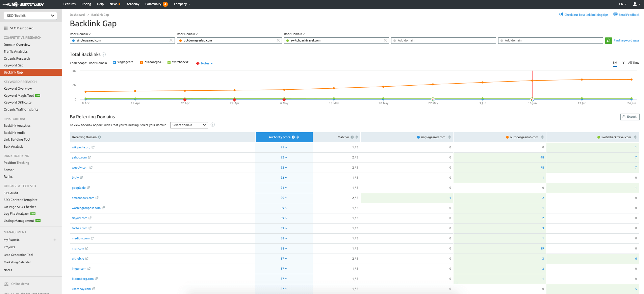Clear the outdoorgearlab.com domain field
The height and width of the screenshot is (294, 644).
click(x=278, y=40)
